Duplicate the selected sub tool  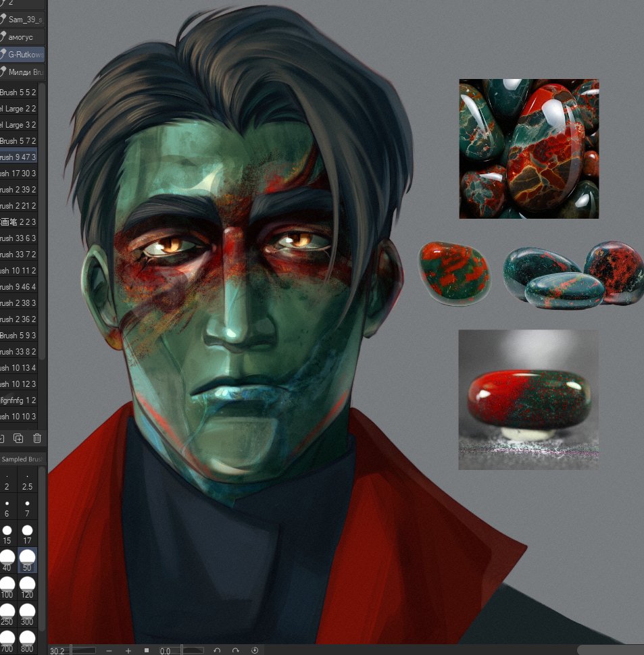18,438
